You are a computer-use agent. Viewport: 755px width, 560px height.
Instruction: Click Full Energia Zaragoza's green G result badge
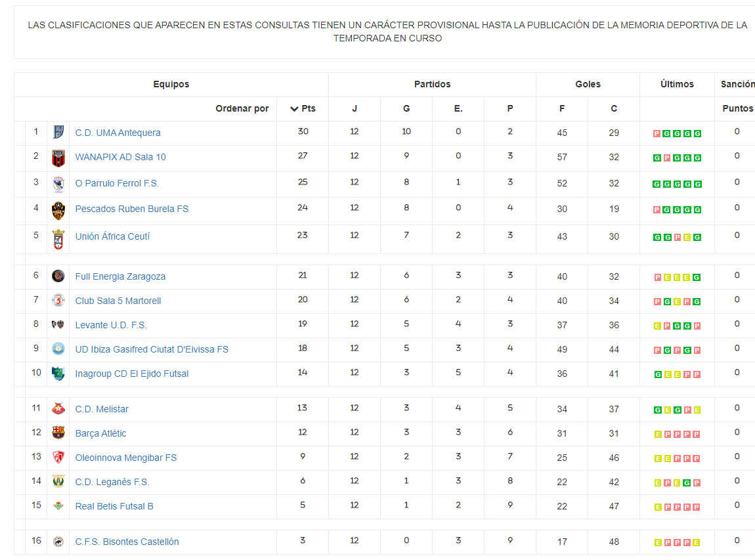click(x=697, y=277)
